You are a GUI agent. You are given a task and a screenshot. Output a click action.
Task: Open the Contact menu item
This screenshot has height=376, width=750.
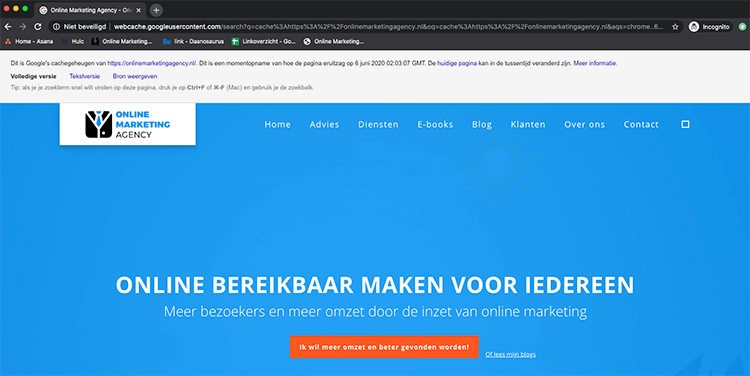pyautogui.click(x=641, y=124)
